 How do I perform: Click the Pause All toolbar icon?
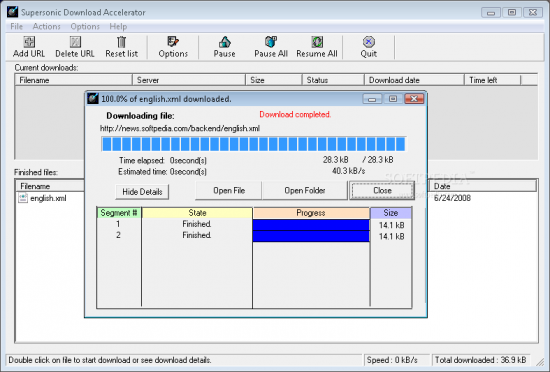click(271, 42)
